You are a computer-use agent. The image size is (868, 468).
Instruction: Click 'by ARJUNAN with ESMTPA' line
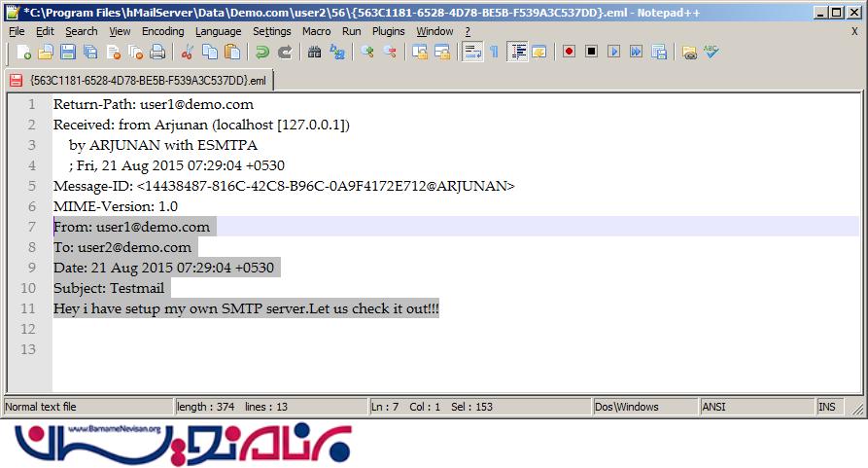coord(162,145)
